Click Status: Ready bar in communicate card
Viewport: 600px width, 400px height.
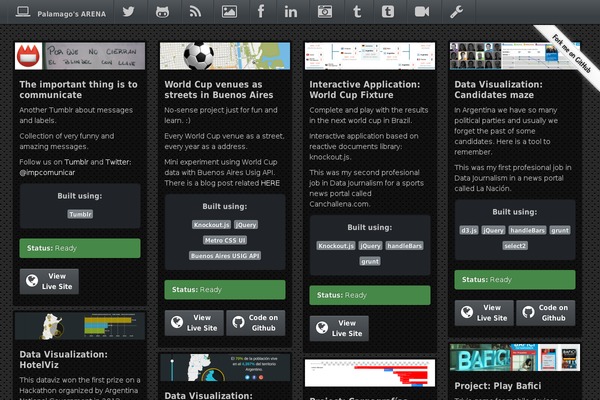tap(80, 248)
